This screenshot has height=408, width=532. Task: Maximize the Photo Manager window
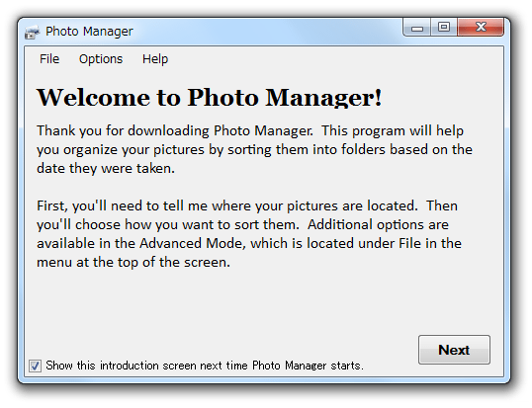tap(444, 27)
